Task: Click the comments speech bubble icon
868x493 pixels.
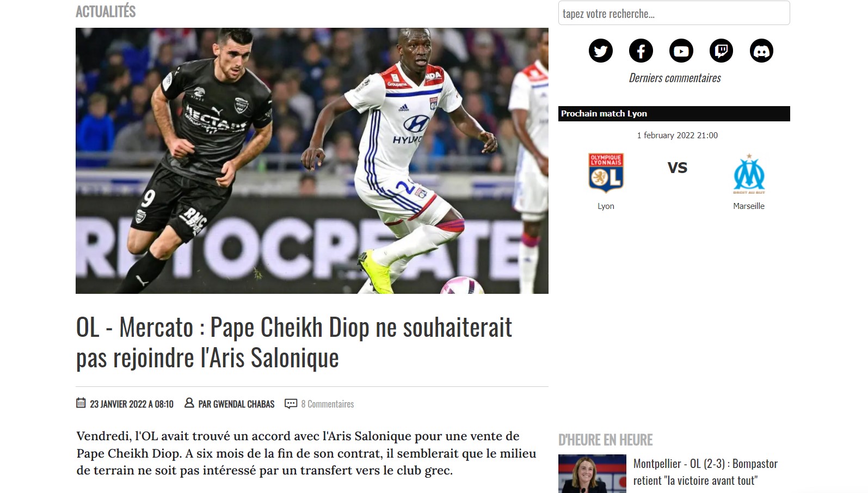Action: point(291,404)
